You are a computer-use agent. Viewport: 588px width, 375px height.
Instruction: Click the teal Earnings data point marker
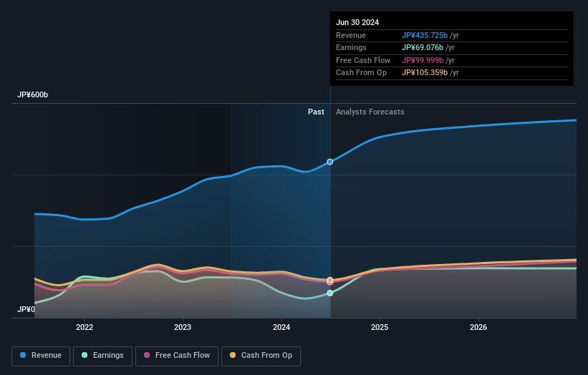click(x=330, y=293)
